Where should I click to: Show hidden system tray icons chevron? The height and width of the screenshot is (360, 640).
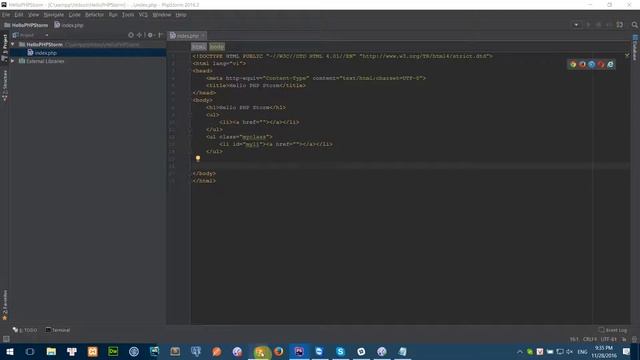point(520,351)
